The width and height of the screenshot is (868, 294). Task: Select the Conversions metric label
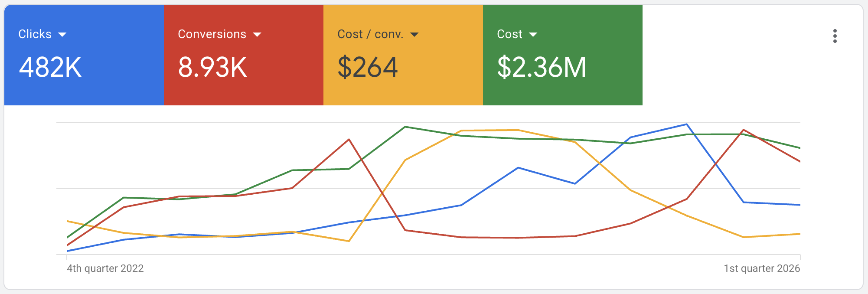tap(212, 34)
